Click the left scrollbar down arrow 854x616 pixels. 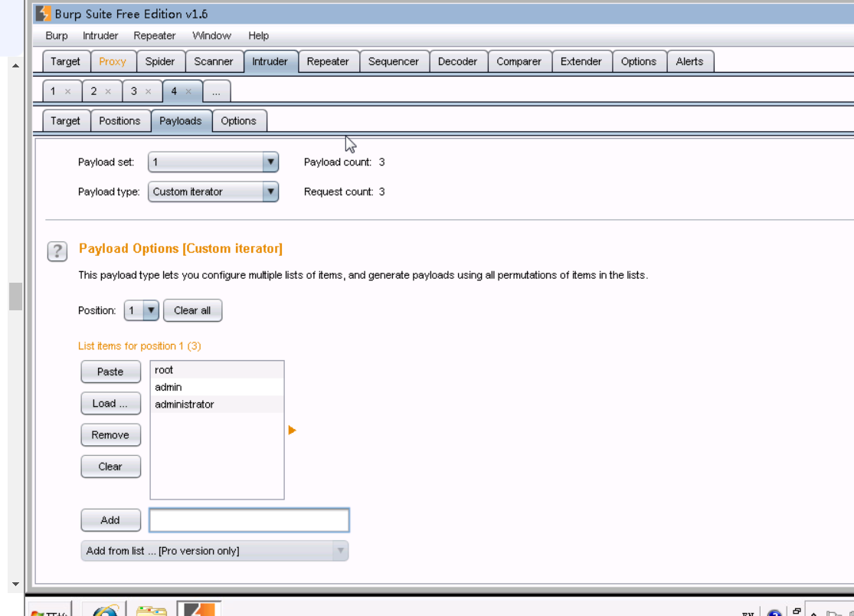[x=16, y=584]
